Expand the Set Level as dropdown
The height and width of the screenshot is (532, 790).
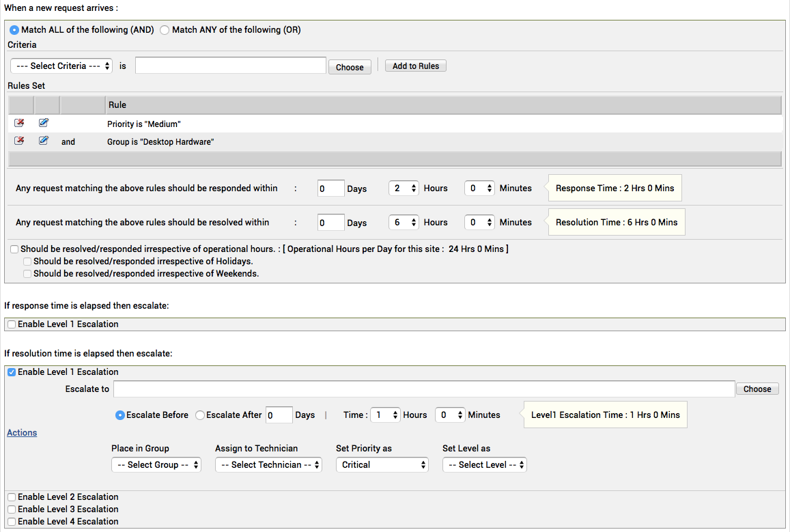click(x=485, y=465)
